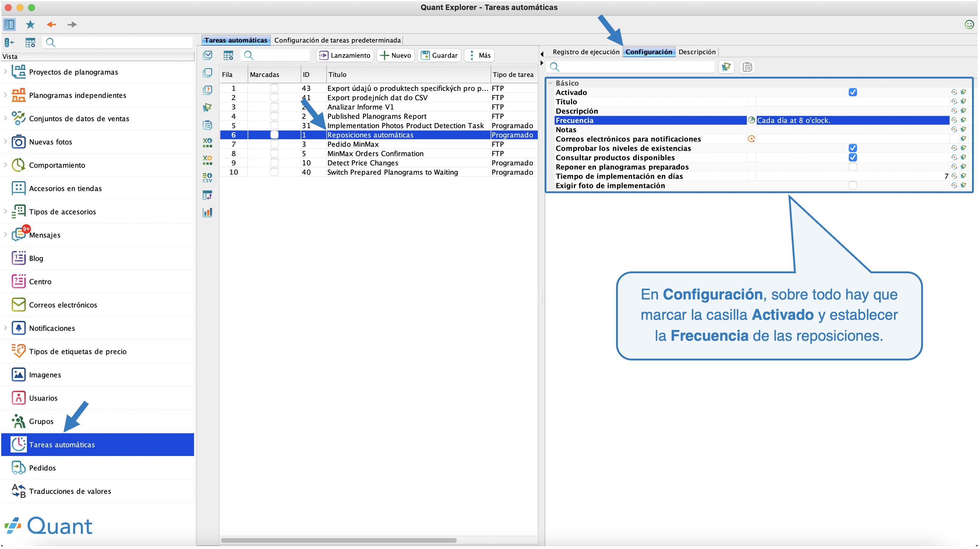This screenshot has width=980, height=549.
Task: Click the bar chart icon
Action: click(208, 212)
